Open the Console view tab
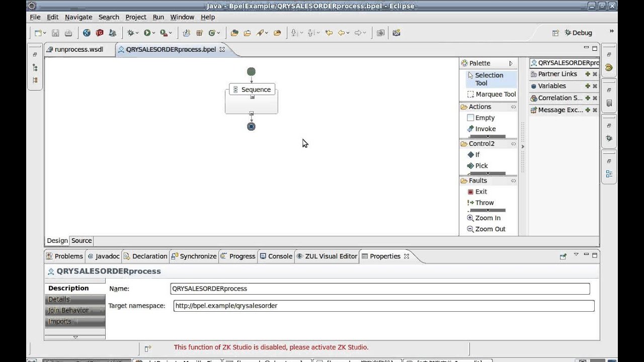Screen dimensions: 644x362 (x=276, y=256)
